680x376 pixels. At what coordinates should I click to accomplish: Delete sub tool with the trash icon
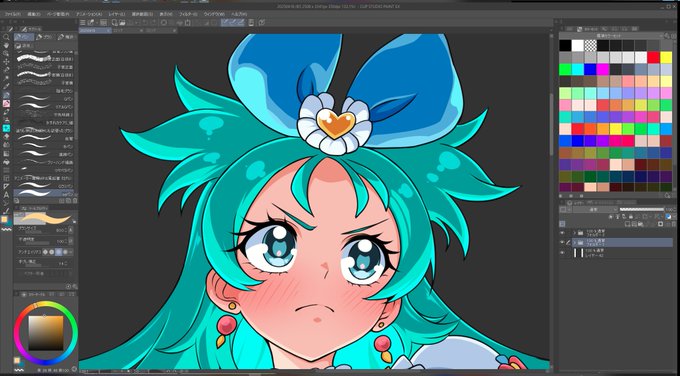[75, 201]
